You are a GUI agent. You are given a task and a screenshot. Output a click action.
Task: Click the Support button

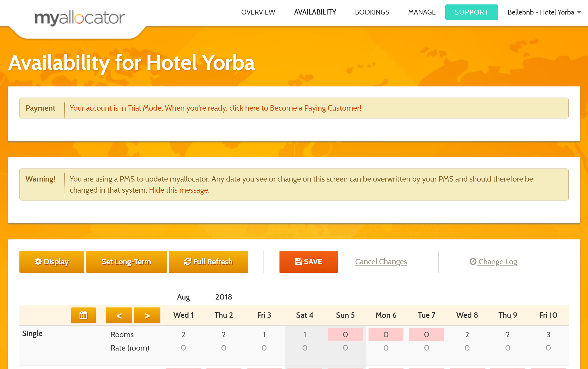[471, 12]
